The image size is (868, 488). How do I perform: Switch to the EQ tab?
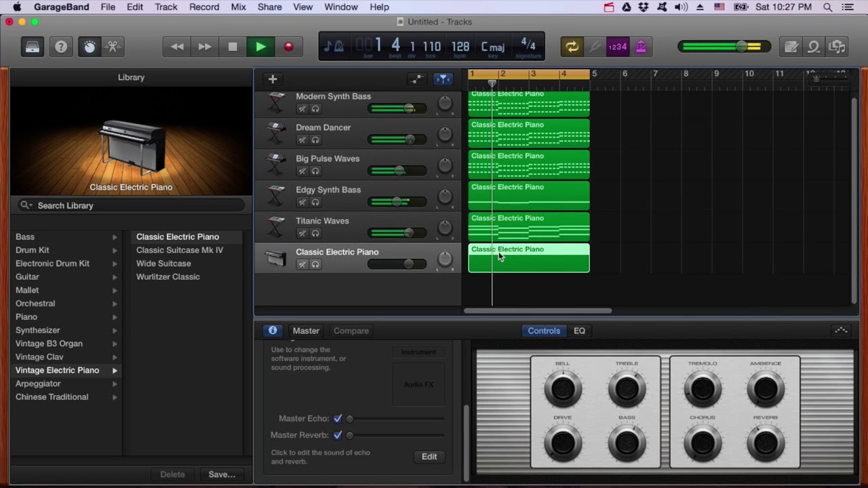tap(579, 331)
